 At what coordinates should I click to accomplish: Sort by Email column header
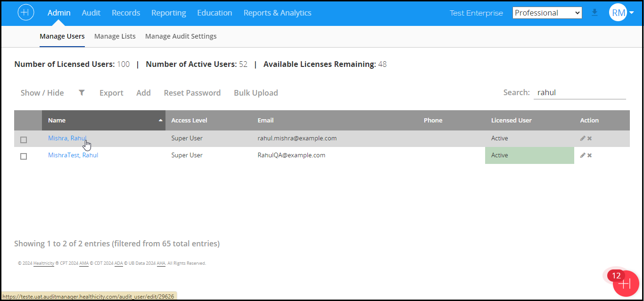pyautogui.click(x=265, y=120)
